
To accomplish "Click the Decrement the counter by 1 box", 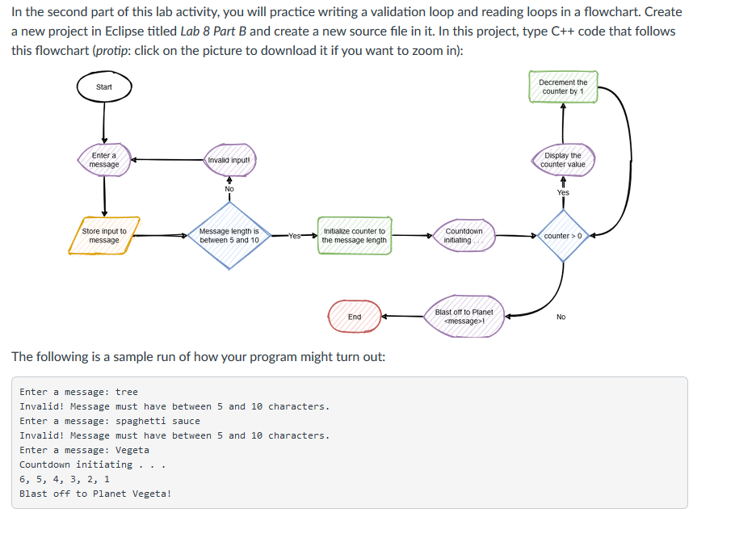I will pos(563,86).
